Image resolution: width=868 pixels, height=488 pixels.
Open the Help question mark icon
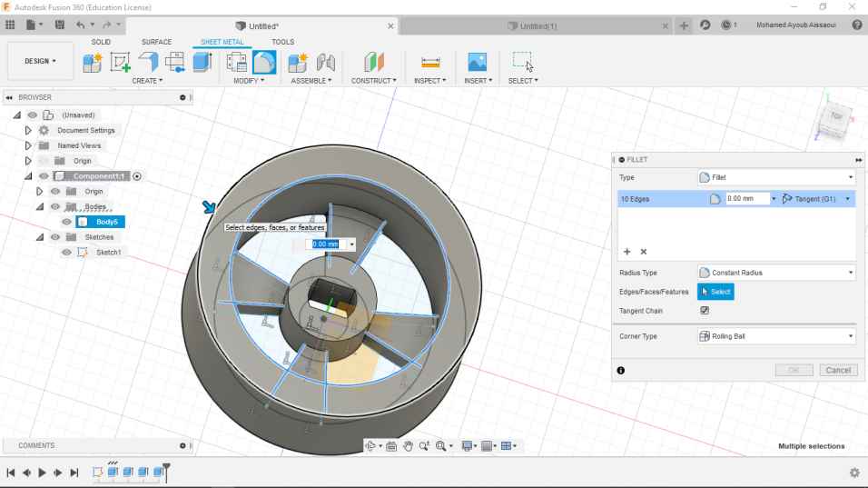coord(857,25)
